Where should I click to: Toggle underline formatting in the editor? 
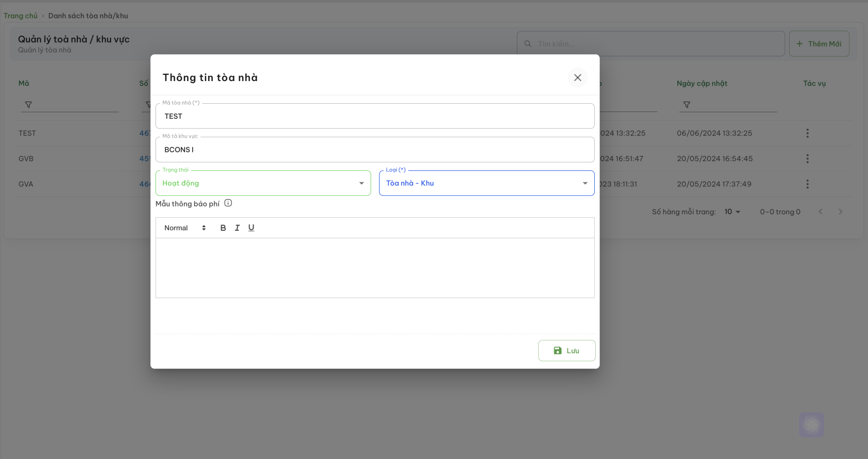click(x=251, y=228)
